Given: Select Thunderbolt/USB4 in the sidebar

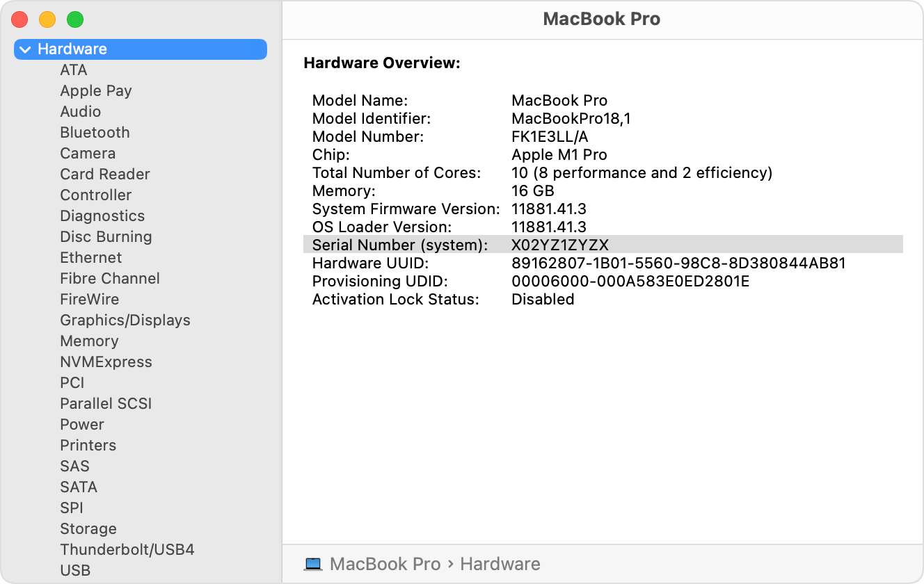Looking at the screenshot, I should tap(127, 550).
